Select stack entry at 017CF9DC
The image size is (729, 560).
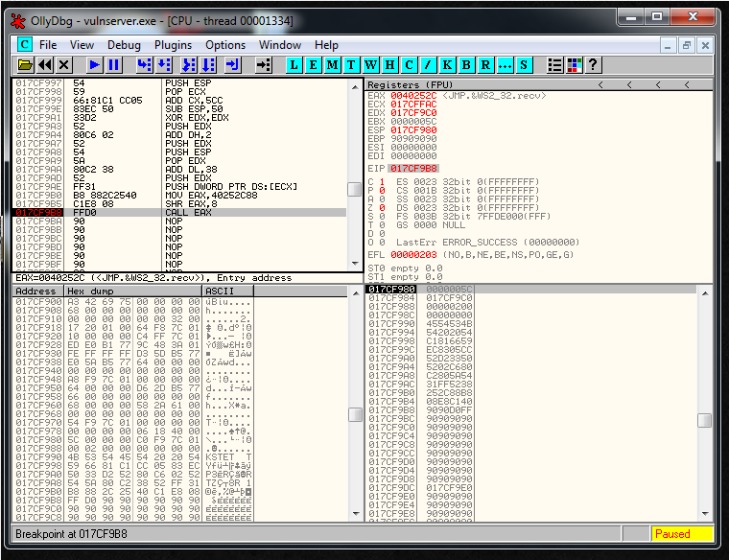pyautogui.click(x=530, y=487)
